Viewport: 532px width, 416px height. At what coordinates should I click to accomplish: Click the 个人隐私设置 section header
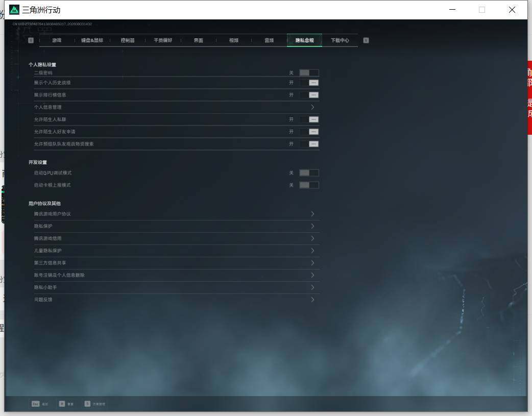point(42,64)
